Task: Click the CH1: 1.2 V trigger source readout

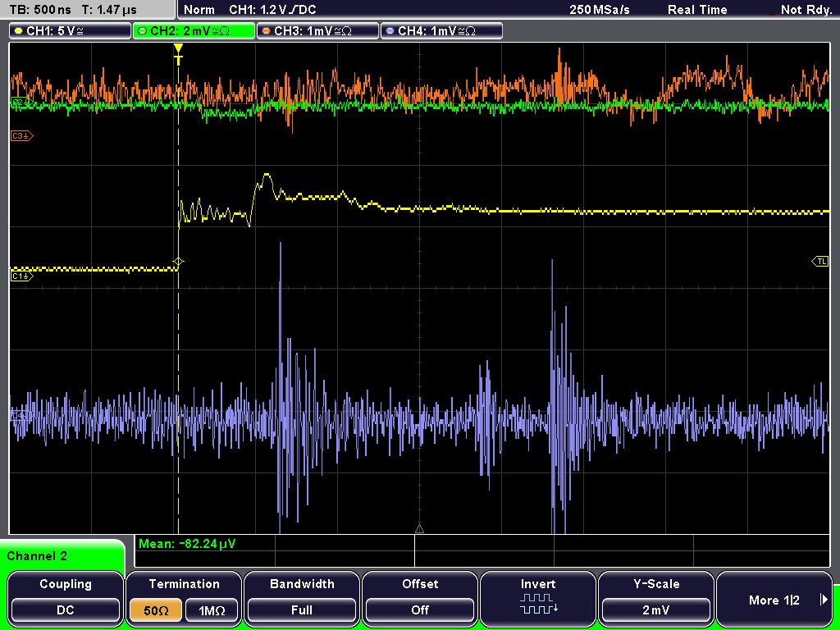Action: pos(272,10)
